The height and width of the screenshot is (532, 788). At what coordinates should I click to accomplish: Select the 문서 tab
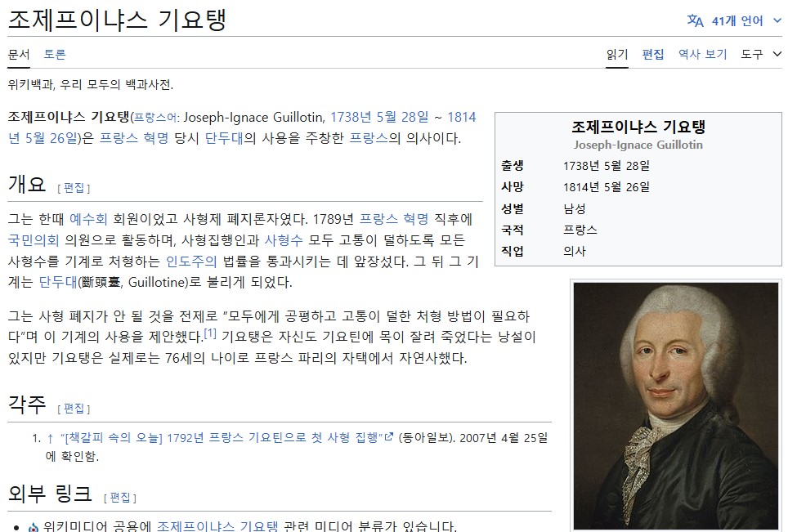coord(18,54)
